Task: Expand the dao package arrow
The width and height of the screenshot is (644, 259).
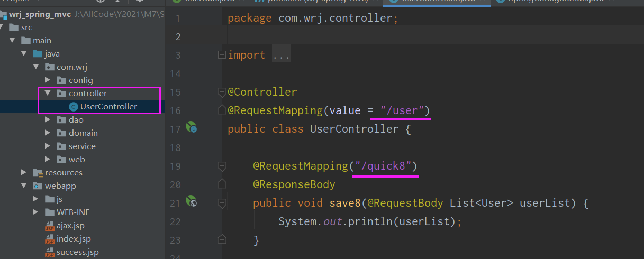Action: (48, 120)
